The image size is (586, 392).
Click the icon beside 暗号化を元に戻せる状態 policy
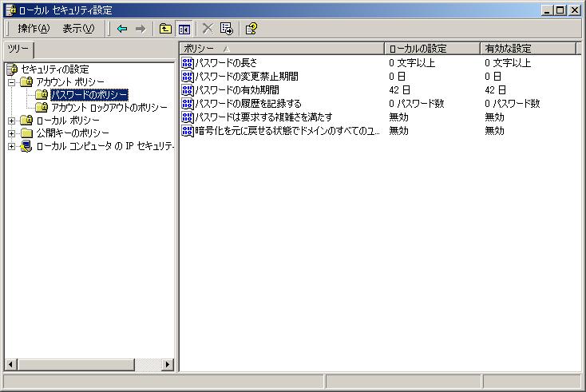[188, 131]
